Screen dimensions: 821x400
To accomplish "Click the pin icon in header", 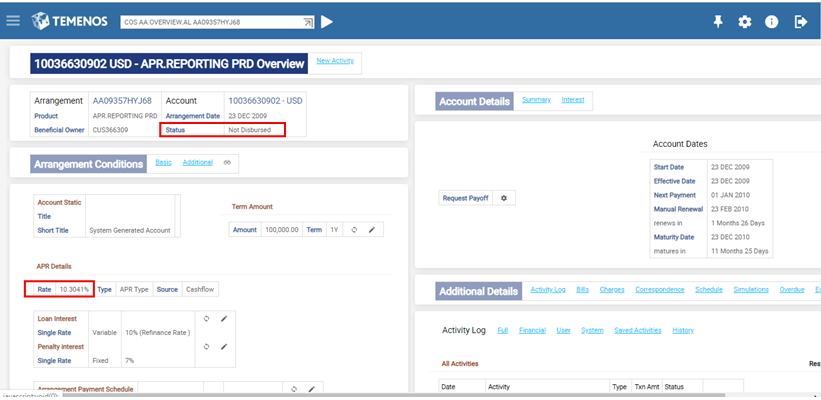I will pos(718,22).
